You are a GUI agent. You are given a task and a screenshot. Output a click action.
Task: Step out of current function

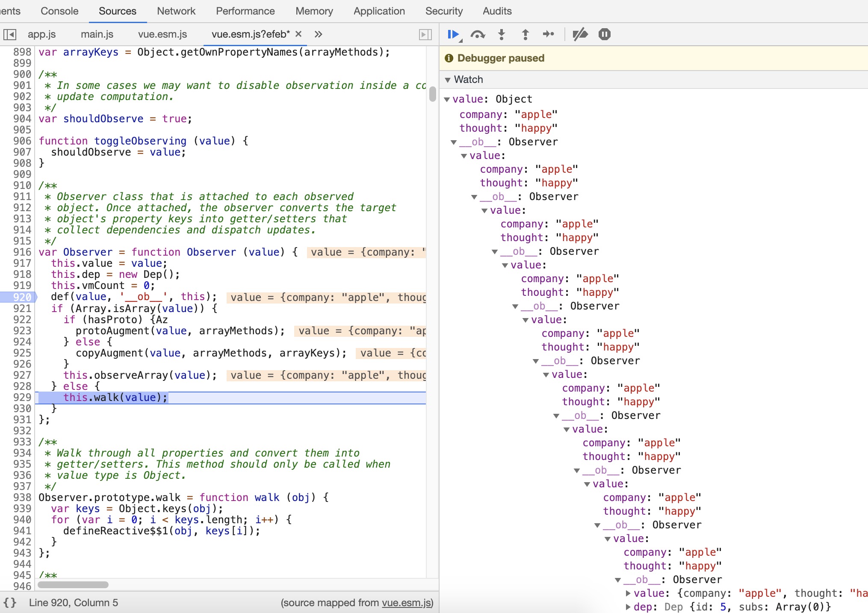pyautogui.click(x=526, y=34)
